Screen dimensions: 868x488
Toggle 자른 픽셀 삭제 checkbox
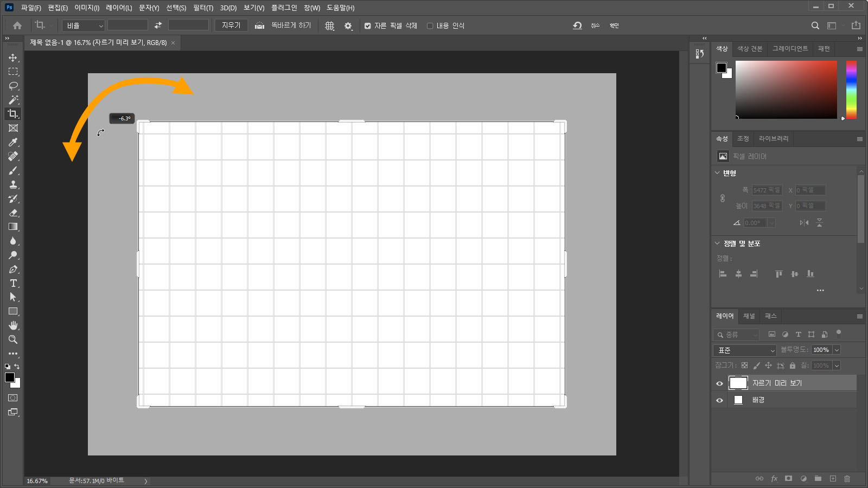(x=368, y=25)
